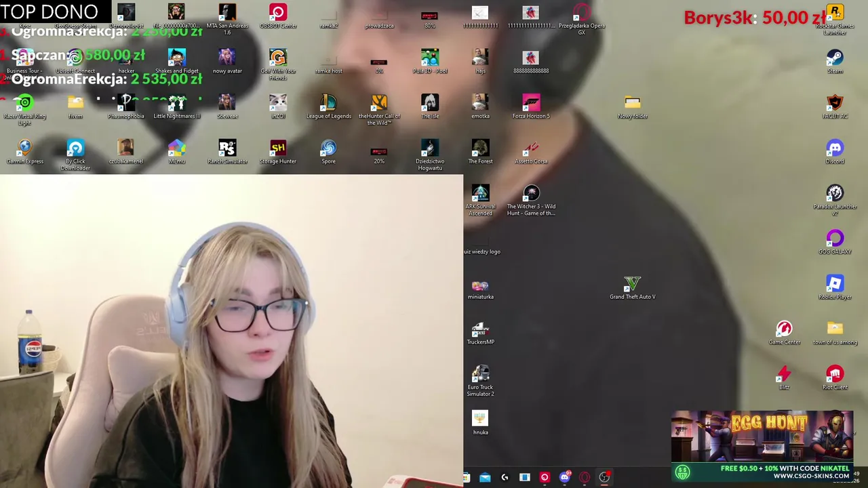Image resolution: width=868 pixels, height=488 pixels.
Task: Open red camera app in taskbar
Action: pyautogui.click(x=544, y=478)
